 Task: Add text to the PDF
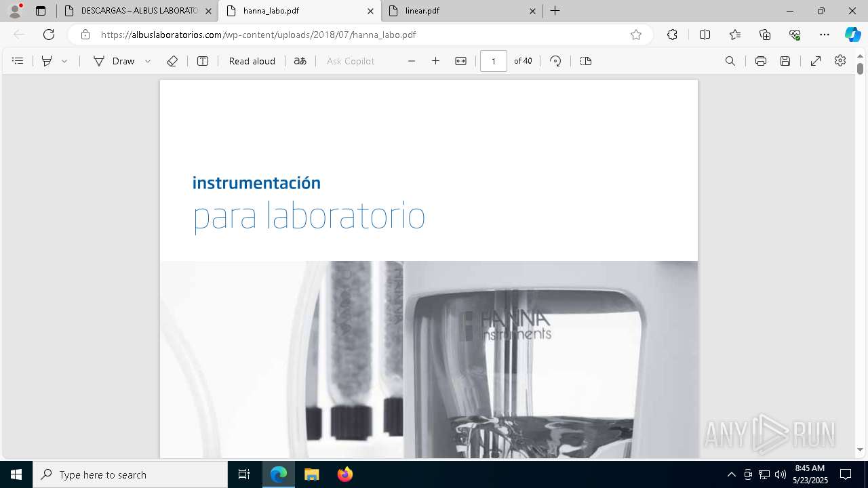[203, 61]
